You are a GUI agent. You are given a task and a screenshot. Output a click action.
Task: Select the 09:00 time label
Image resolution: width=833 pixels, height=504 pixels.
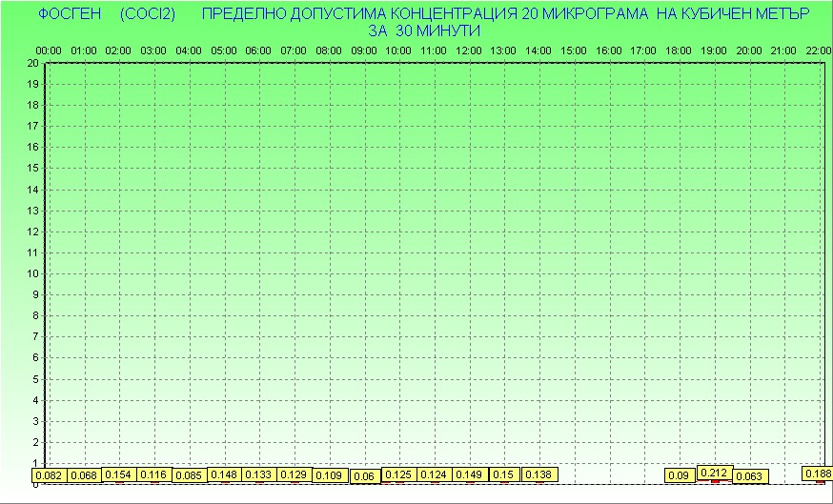click(364, 51)
